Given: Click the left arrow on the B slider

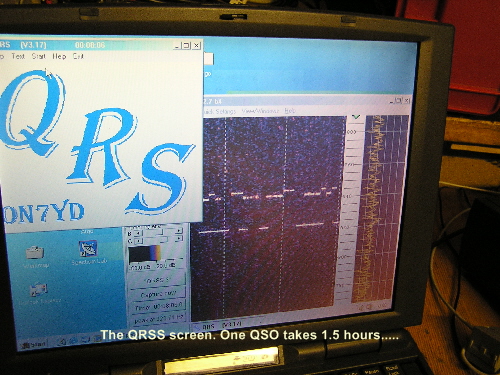Looking at the screenshot, I should click(137, 233).
